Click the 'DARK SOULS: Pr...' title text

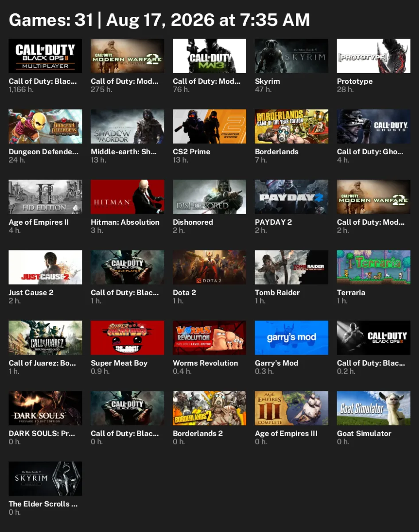(42, 434)
